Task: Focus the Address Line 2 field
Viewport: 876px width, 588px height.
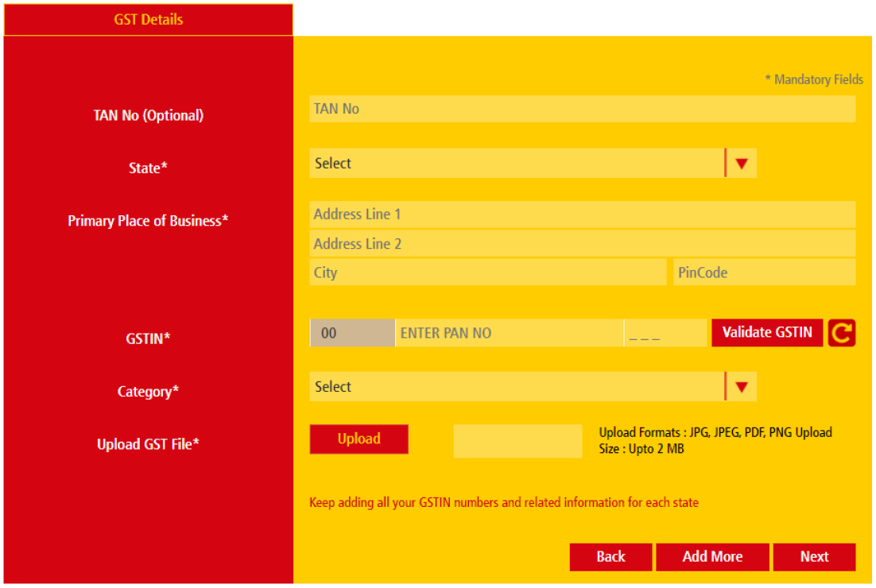Action: (x=582, y=244)
